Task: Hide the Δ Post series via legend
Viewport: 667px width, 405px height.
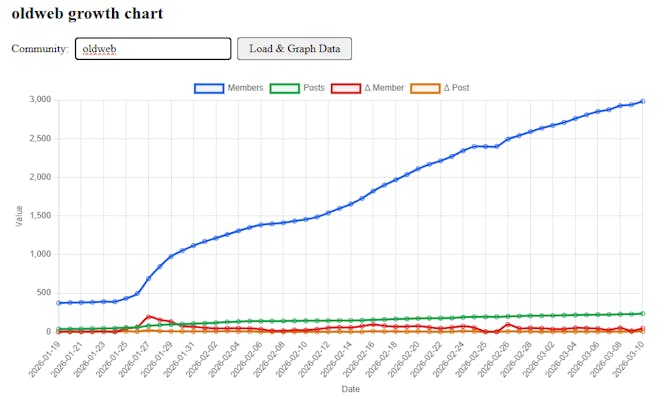Action: [x=455, y=88]
